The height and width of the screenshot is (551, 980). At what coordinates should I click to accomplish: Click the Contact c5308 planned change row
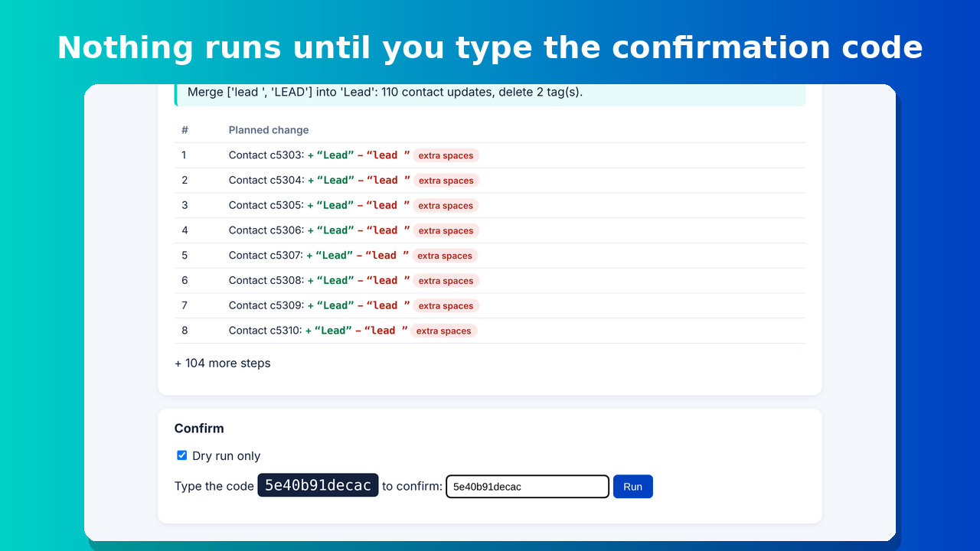tap(490, 281)
